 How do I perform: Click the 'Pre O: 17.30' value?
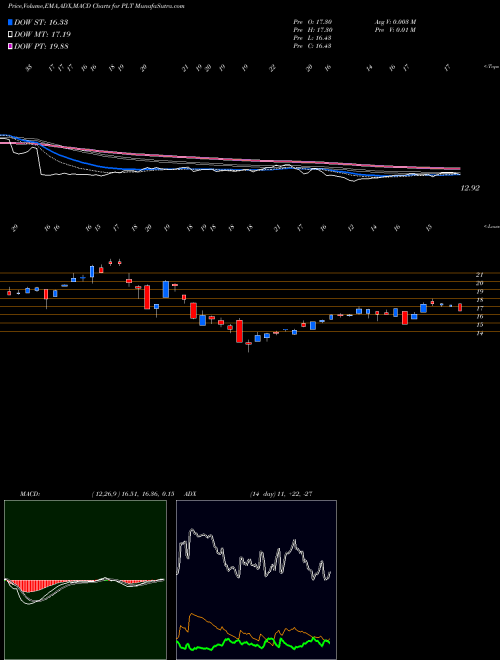point(313,22)
